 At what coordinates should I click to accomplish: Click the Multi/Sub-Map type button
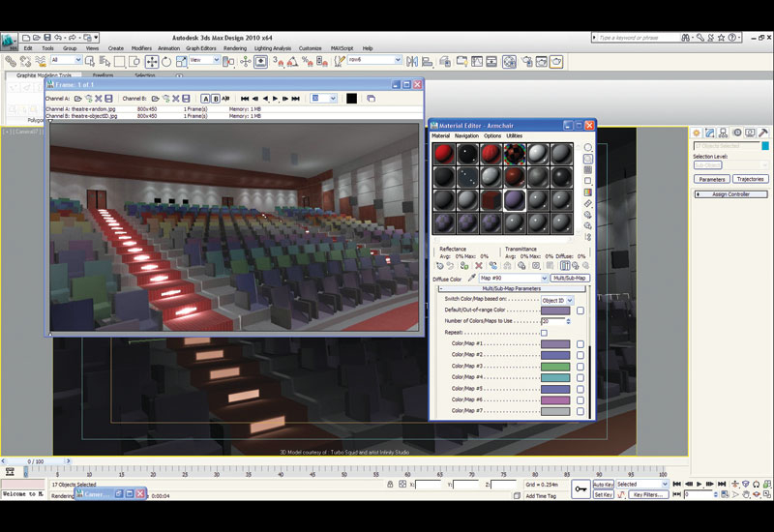pyautogui.click(x=569, y=279)
